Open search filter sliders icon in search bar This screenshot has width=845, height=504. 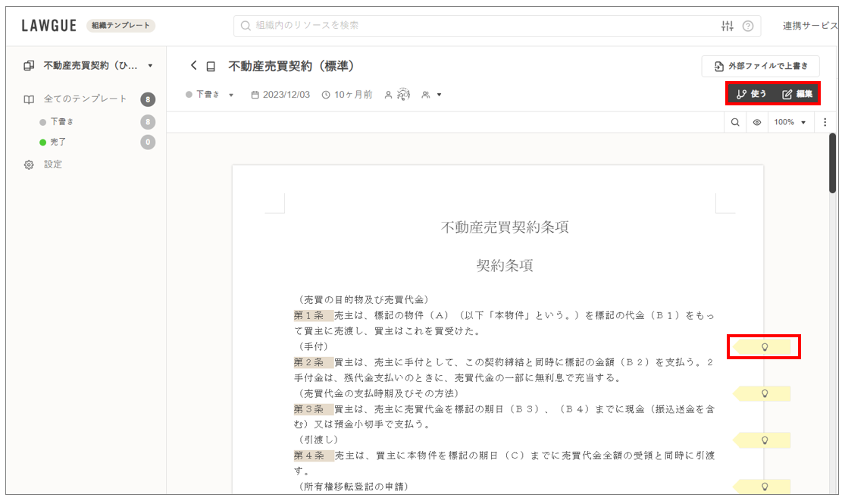pyautogui.click(x=728, y=26)
